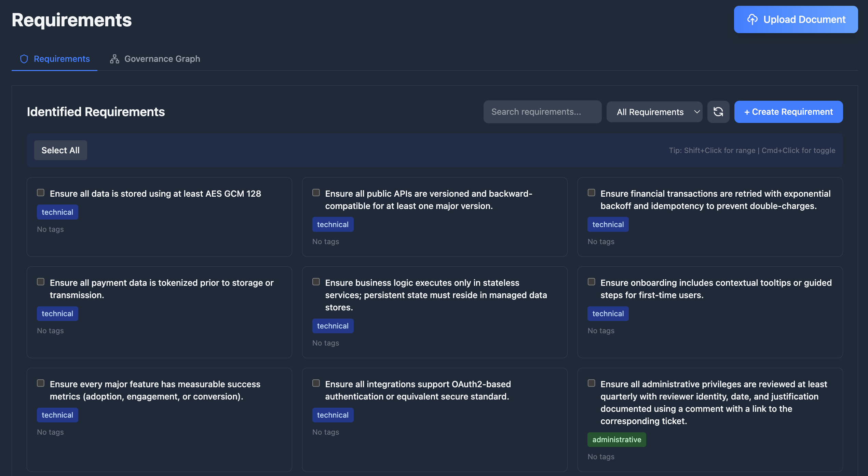Click the administrative tag on the admin privileges card
This screenshot has height=476, width=868.
click(616, 439)
